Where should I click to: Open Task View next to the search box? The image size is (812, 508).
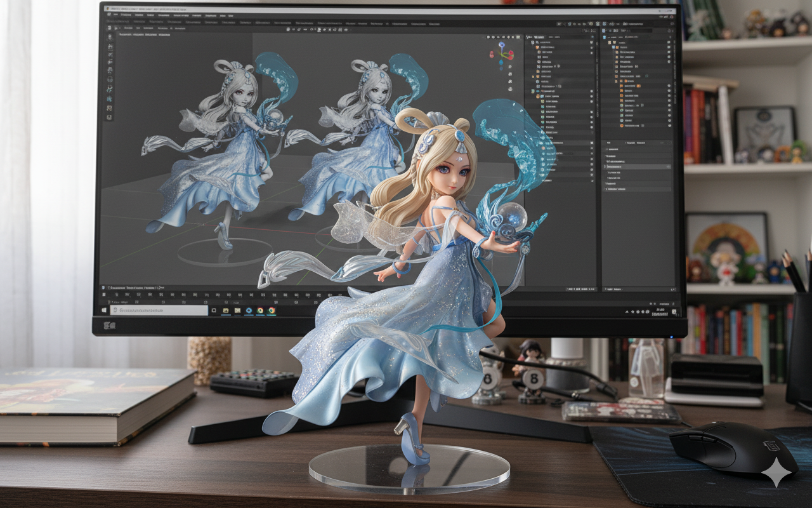(x=214, y=311)
